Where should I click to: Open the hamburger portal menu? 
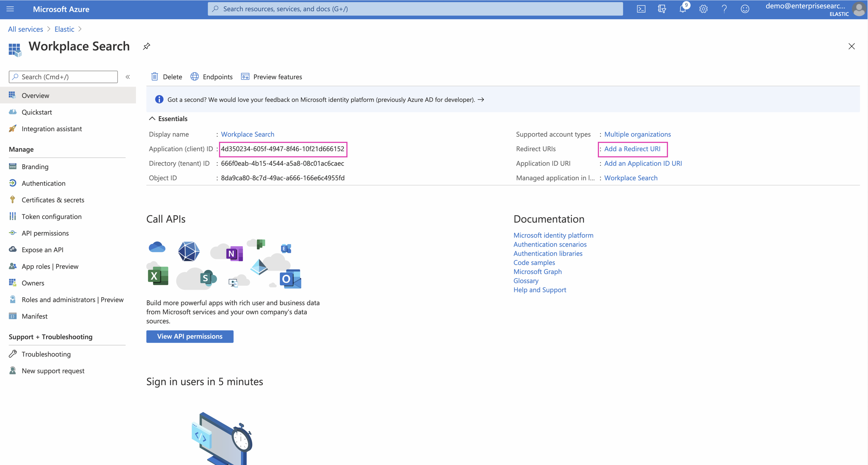point(10,9)
